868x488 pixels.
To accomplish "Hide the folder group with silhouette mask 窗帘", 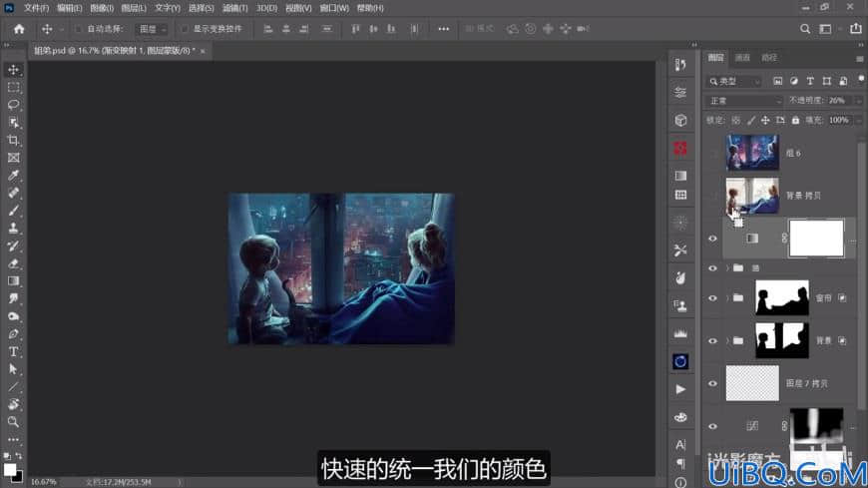I will [x=712, y=298].
